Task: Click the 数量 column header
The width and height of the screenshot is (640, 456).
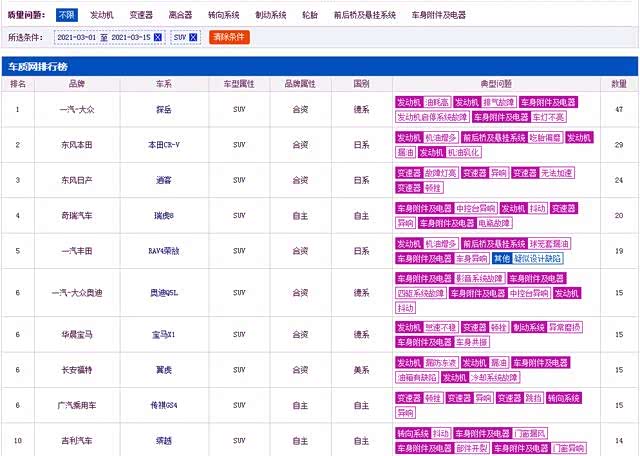Action: pyautogui.click(x=619, y=84)
